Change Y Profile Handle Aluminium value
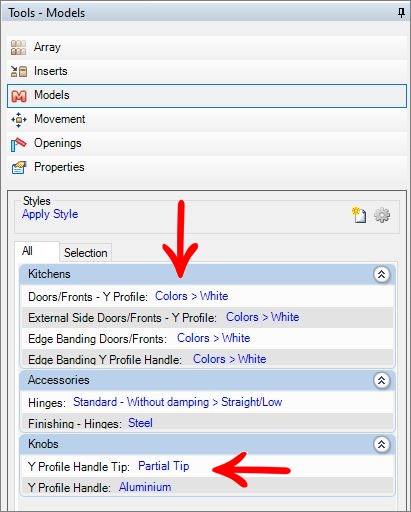The height and width of the screenshot is (512, 411). point(145,487)
